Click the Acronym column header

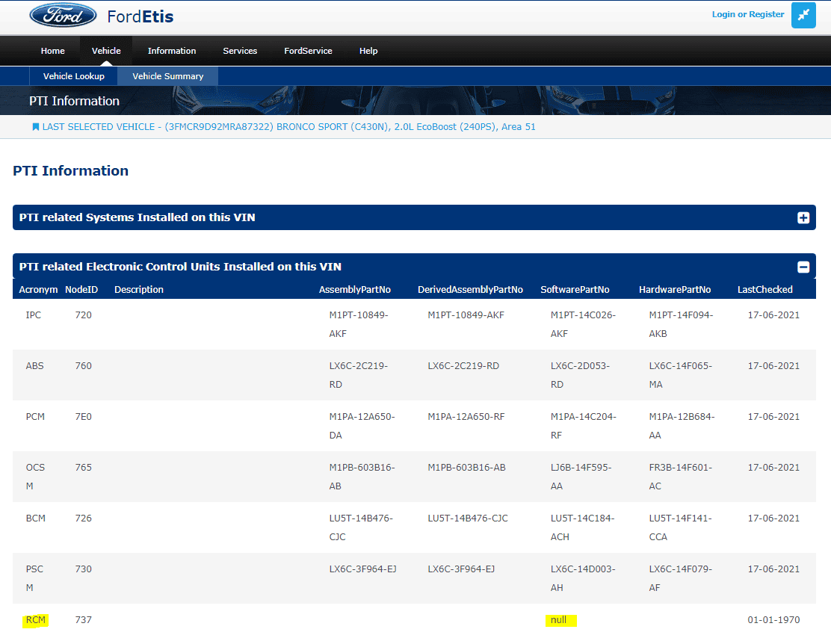[x=38, y=290]
